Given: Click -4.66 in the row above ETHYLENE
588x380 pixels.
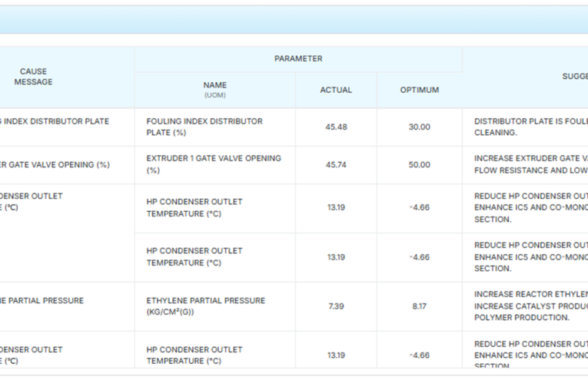Looking at the screenshot, I should point(419,257).
